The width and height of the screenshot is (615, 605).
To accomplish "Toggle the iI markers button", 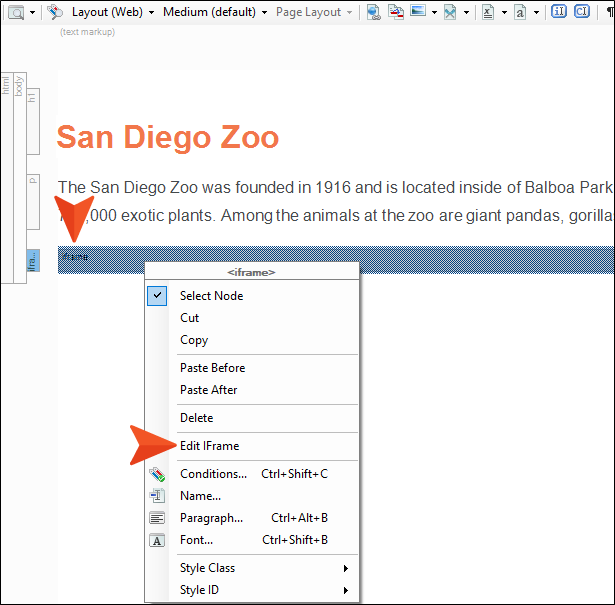I will pos(559,12).
